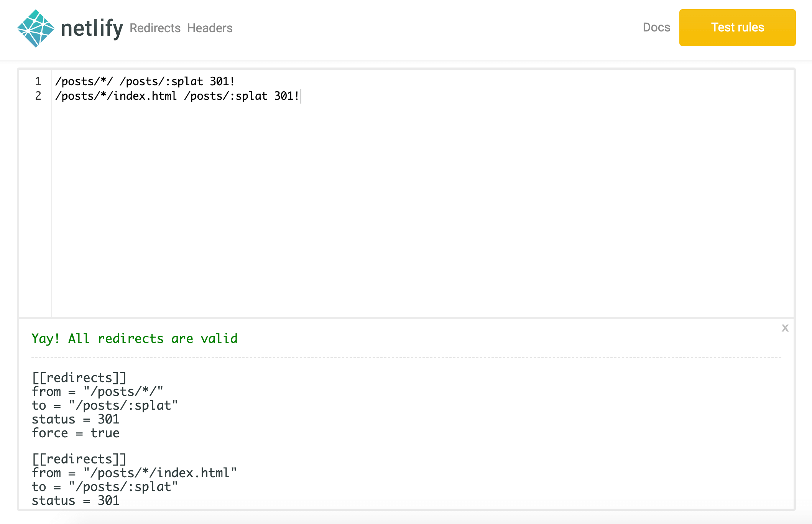Click the force = true output line
The width and height of the screenshot is (812, 524).
76,433
